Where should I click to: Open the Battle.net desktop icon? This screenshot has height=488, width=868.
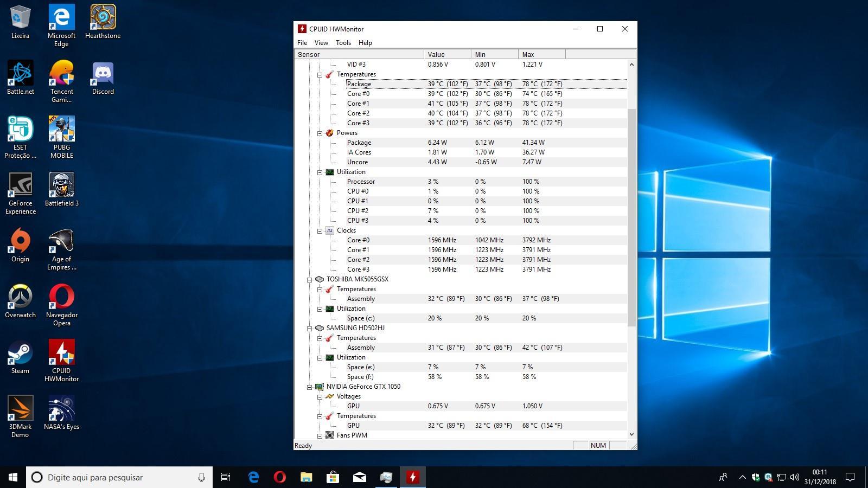(x=21, y=78)
